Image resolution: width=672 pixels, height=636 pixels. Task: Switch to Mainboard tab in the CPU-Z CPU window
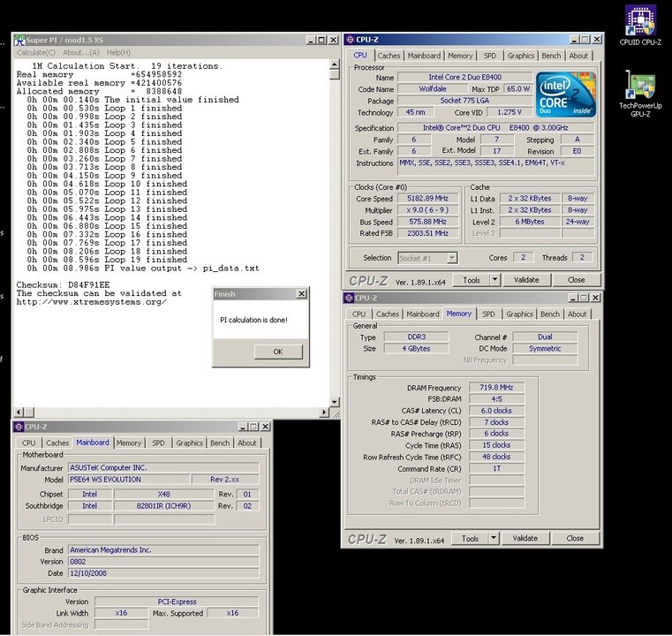coord(424,56)
